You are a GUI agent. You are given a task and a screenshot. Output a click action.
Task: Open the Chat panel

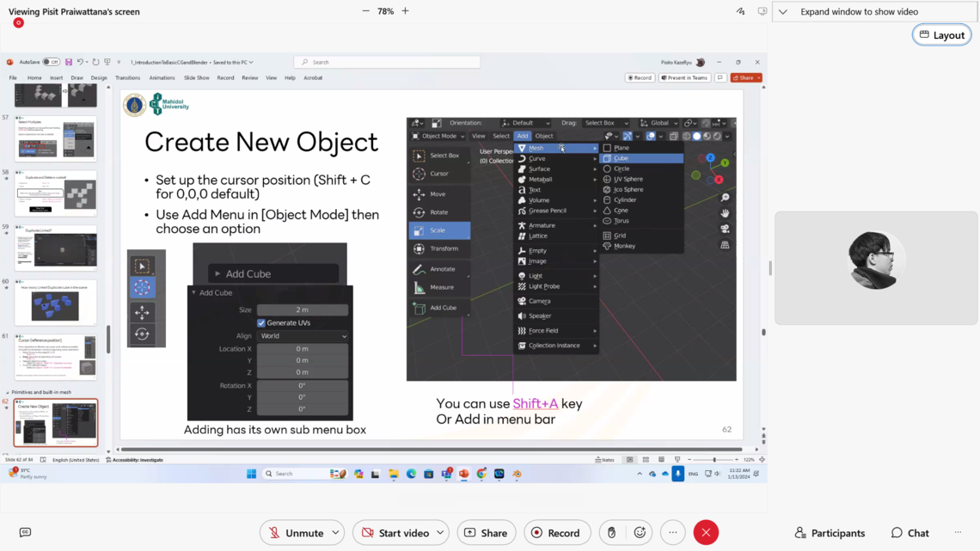point(910,533)
